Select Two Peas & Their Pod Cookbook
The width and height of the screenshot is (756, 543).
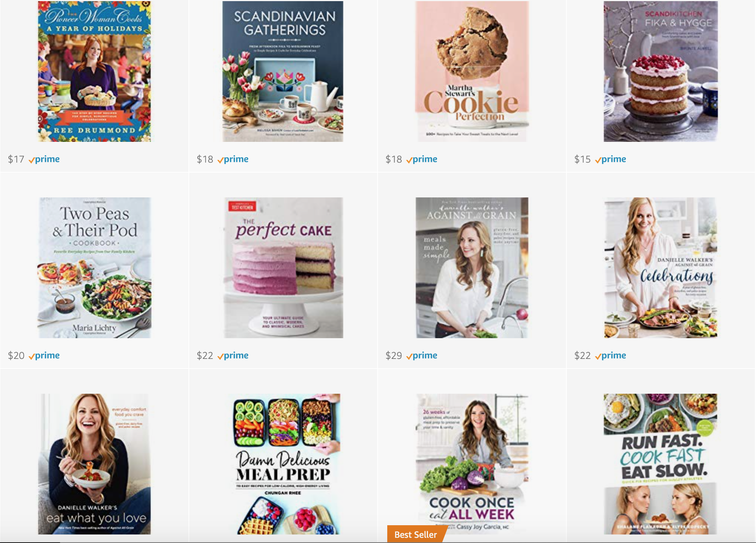(94, 267)
